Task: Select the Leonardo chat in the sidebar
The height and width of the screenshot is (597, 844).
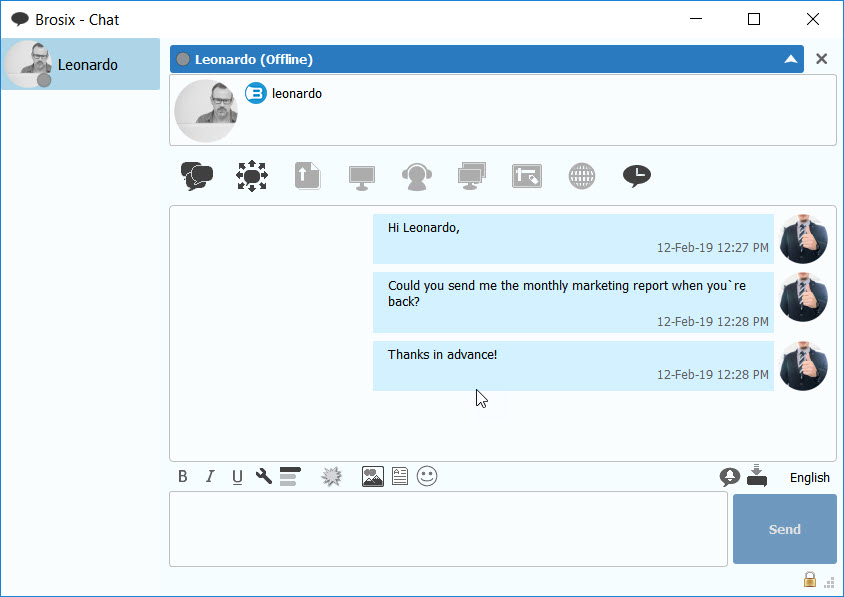Action: pyautogui.click(x=81, y=64)
